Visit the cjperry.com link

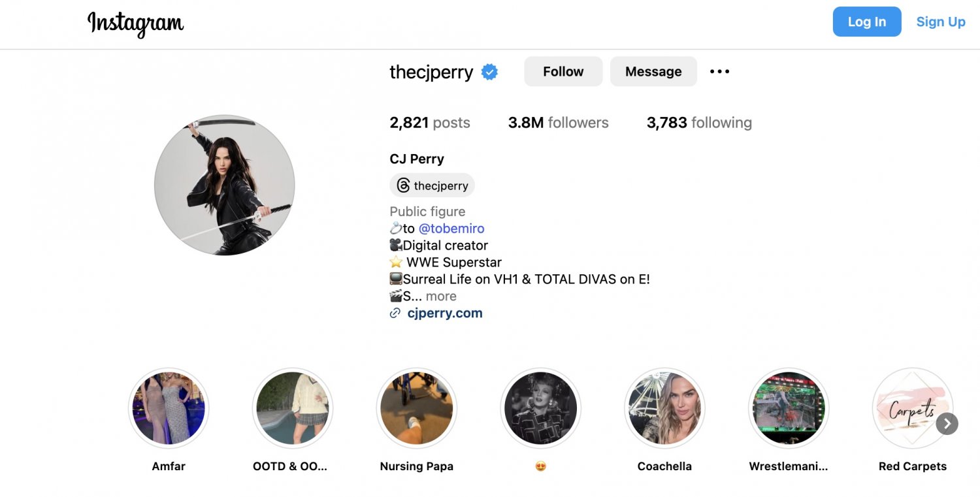[x=445, y=313]
